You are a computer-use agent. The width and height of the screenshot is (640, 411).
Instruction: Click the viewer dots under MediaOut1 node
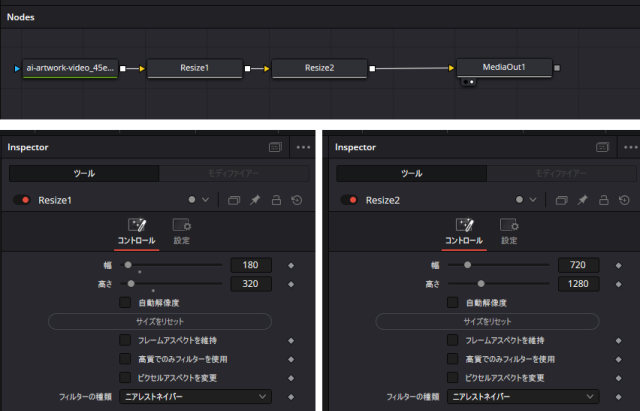tap(468, 82)
